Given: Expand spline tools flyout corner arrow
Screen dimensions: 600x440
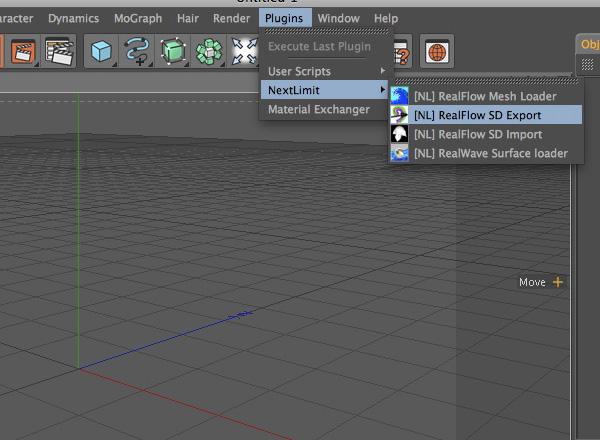Looking at the screenshot, I should point(150,64).
